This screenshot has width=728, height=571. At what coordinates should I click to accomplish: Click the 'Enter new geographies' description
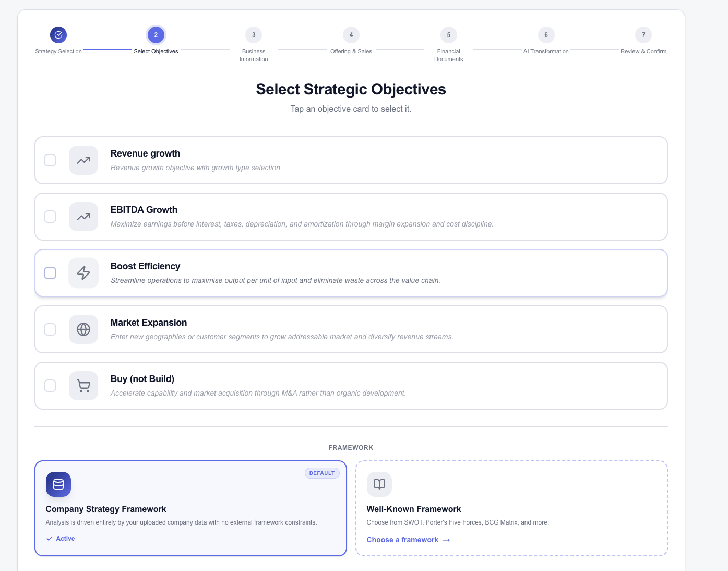tap(282, 337)
